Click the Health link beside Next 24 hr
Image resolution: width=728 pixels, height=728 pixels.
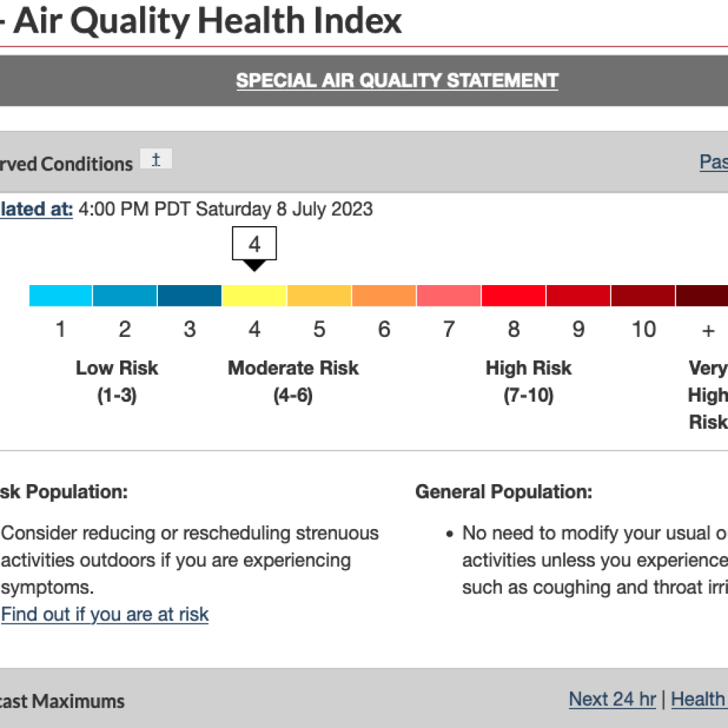(699, 700)
